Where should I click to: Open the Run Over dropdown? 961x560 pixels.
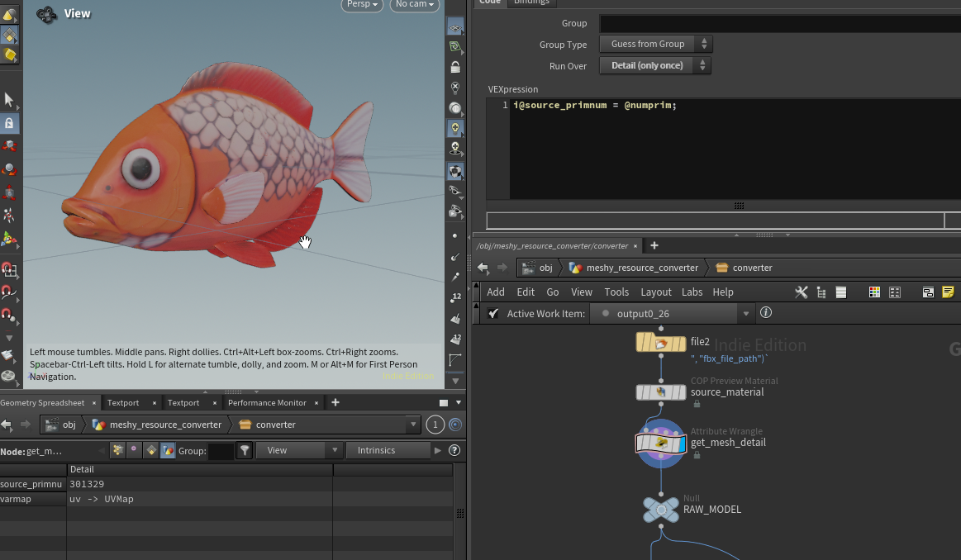[x=655, y=65]
